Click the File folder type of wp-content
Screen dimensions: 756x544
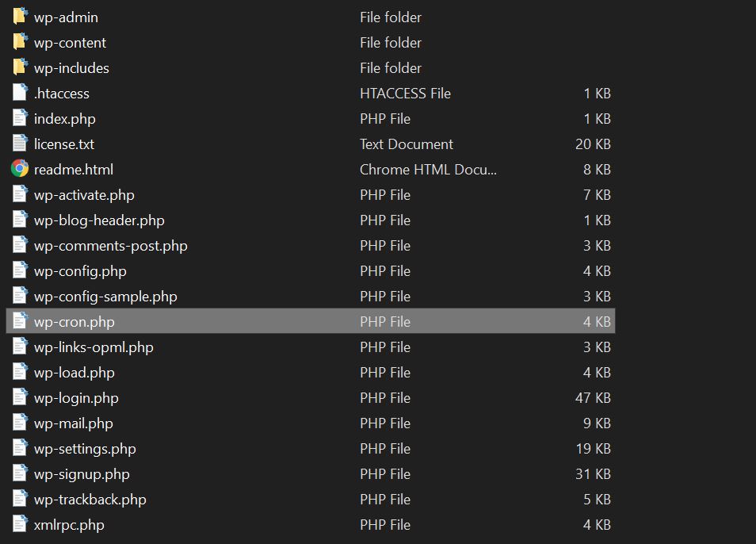pyautogui.click(x=391, y=43)
